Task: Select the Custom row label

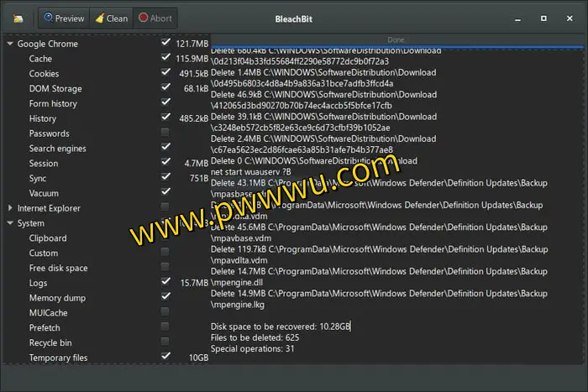Action: [44, 253]
